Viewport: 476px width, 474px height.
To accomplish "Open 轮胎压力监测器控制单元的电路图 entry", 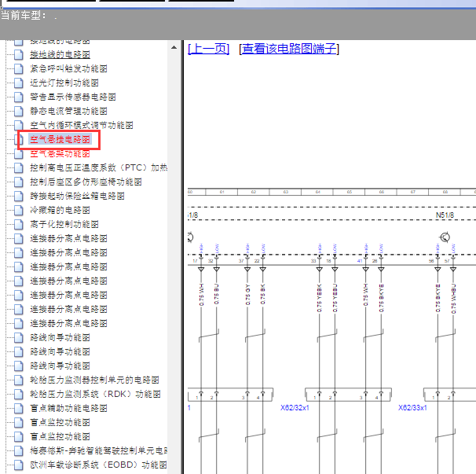I will point(94,380).
